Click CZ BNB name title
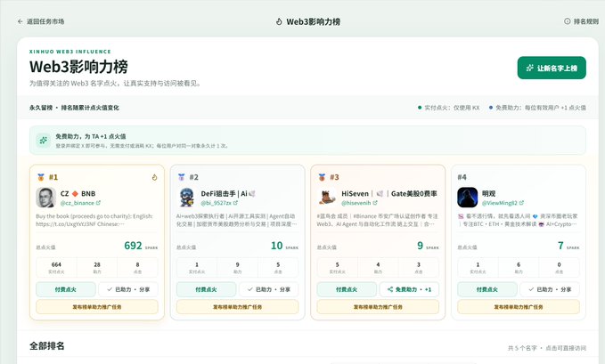The width and height of the screenshot is (605, 364). pos(78,193)
